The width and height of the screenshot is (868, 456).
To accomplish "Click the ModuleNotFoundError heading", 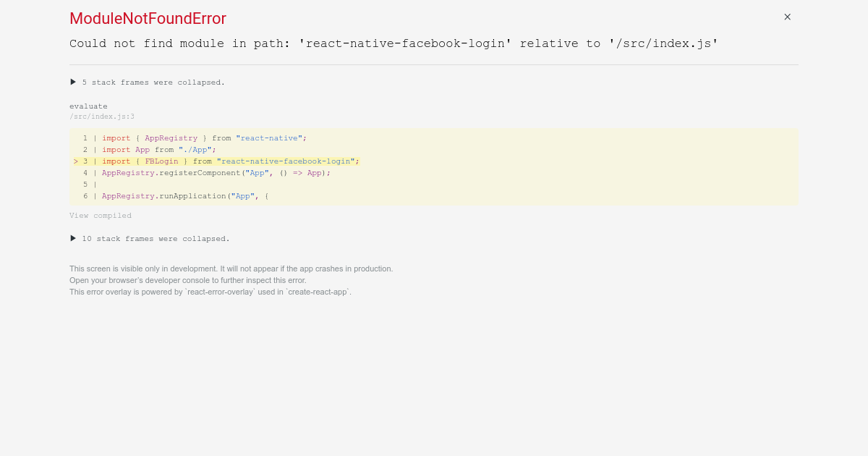I will (148, 19).
